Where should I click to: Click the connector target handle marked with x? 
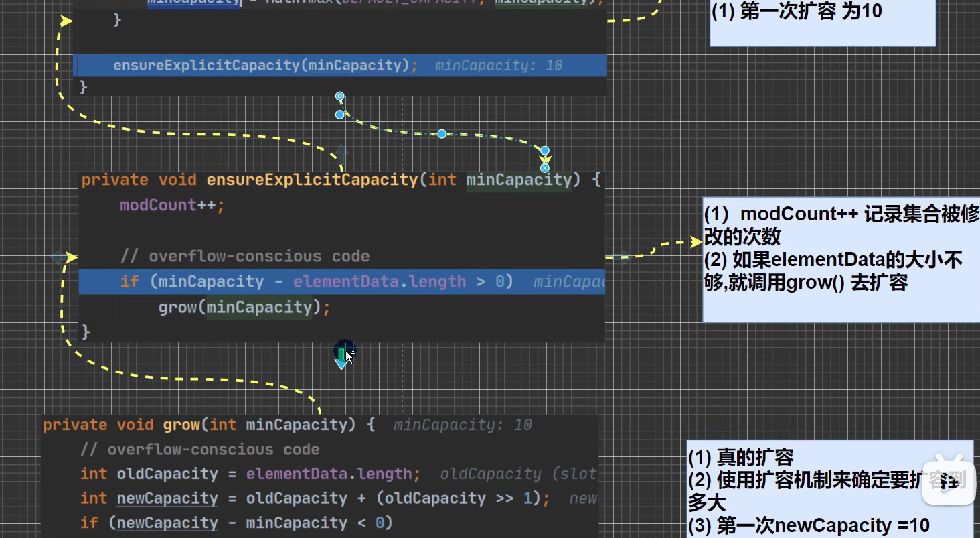544,168
